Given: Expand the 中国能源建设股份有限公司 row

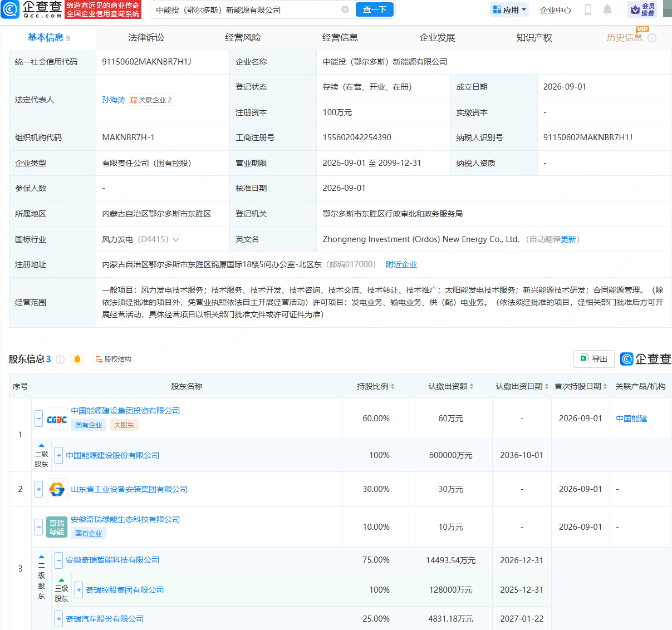Looking at the screenshot, I should click(59, 455).
